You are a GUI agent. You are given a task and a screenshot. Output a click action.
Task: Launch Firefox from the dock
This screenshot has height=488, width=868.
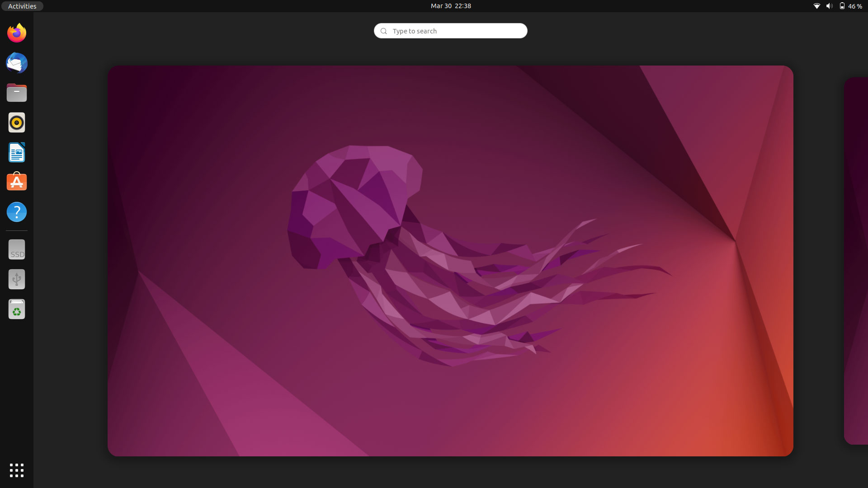click(17, 33)
